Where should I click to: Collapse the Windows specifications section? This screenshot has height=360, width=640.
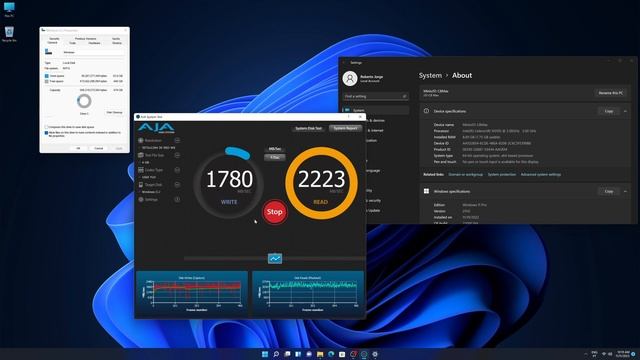[x=625, y=191]
